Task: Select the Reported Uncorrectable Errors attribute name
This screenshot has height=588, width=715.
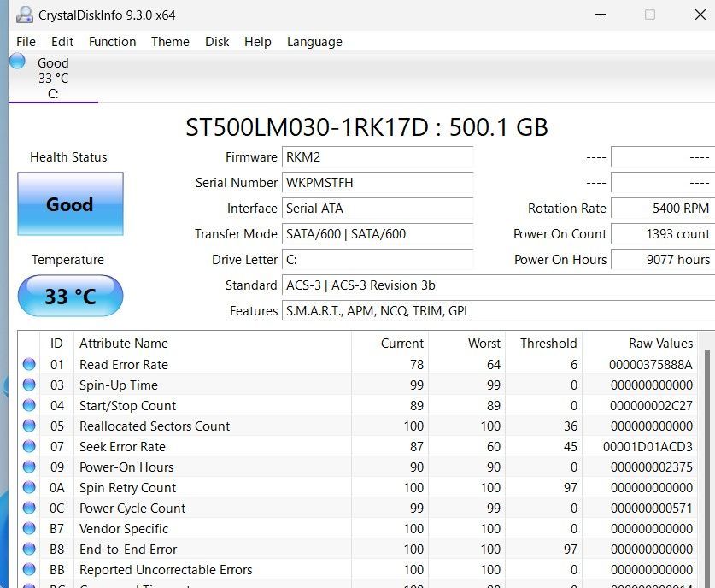Action: point(166,570)
